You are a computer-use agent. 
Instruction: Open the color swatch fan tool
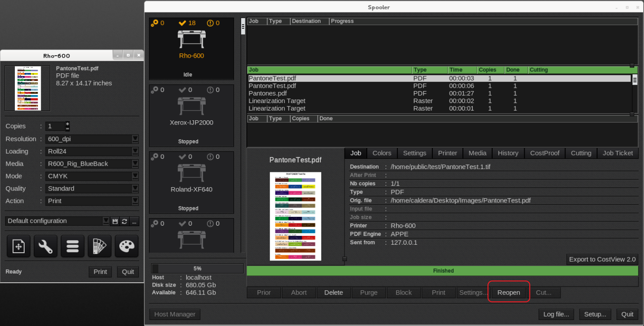point(99,246)
